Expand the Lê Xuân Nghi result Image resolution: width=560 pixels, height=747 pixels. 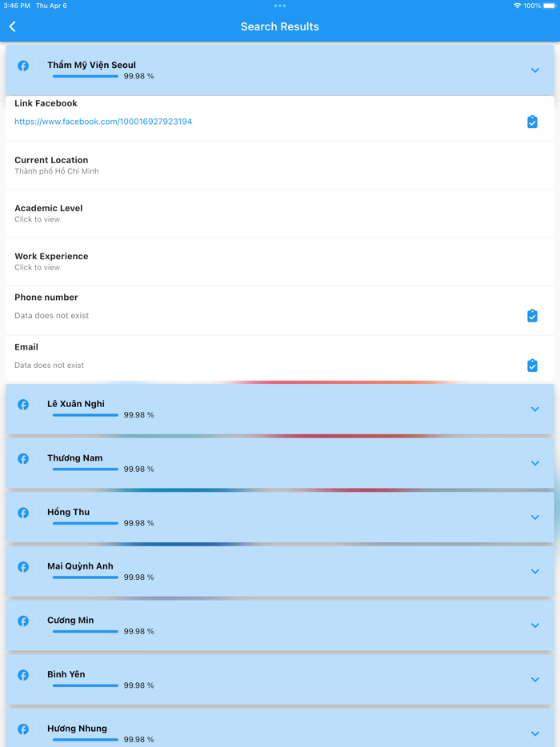(x=534, y=409)
